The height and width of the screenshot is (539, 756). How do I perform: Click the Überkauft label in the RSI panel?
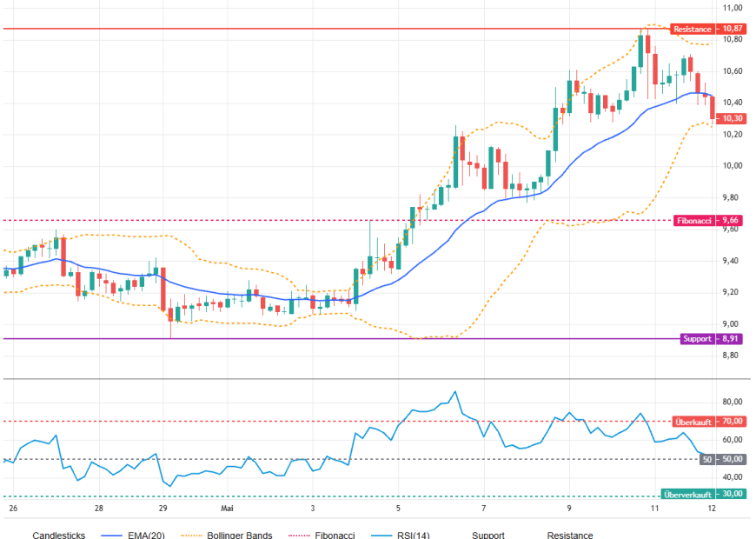[693, 422]
